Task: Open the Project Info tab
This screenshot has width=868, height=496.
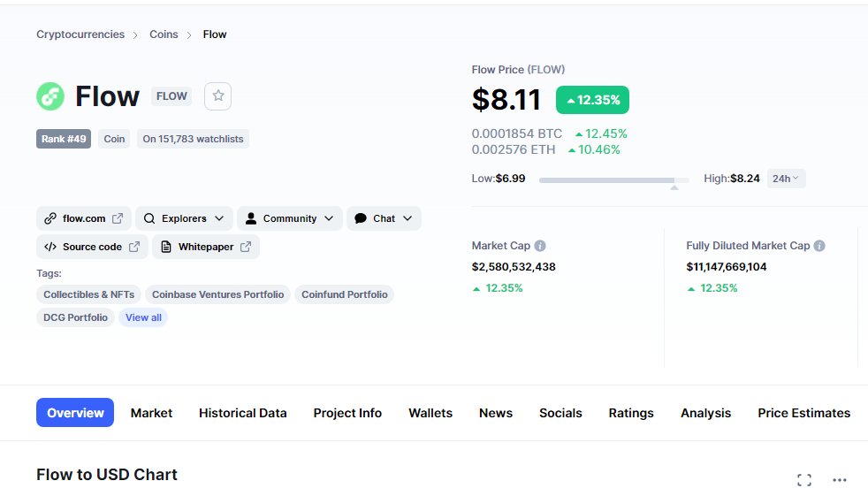Action: pos(347,413)
